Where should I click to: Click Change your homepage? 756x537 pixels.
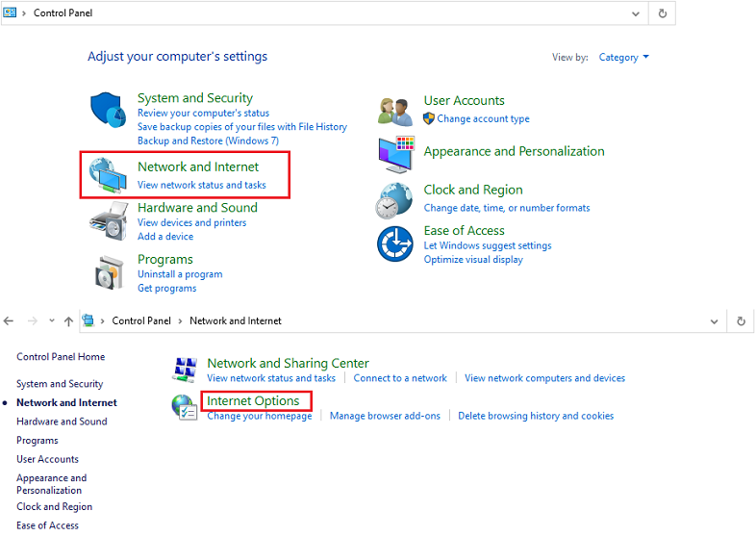[260, 416]
